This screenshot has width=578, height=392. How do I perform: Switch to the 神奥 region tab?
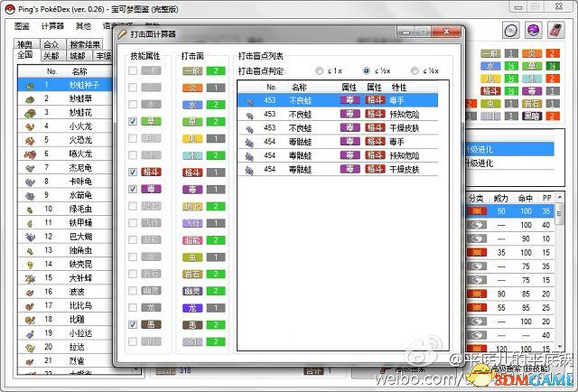25,44
